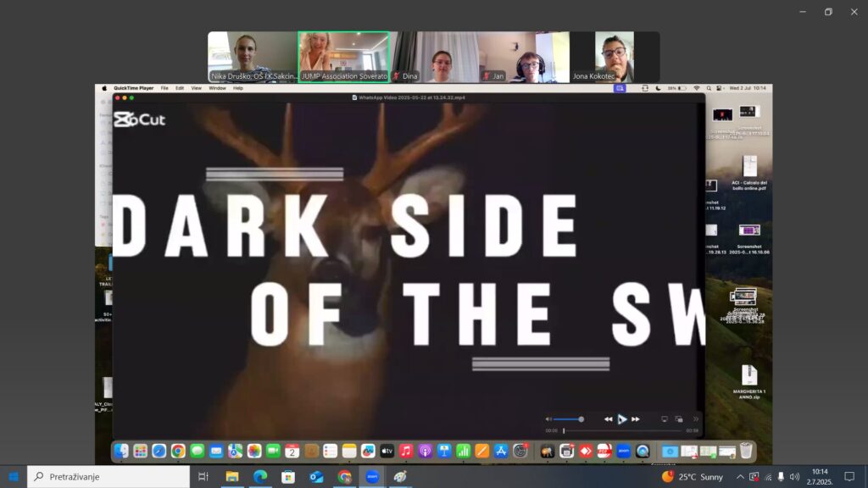Open Apple TV from the Mac dock
Screen dimensions: 868x488
387,451
